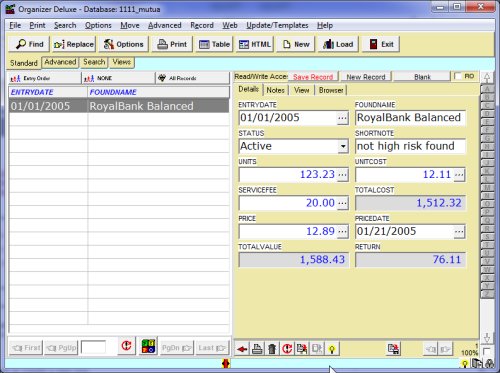Click the Load toolbar button
500x373 pixels.
pyautogui.click(x=338, y=44)
